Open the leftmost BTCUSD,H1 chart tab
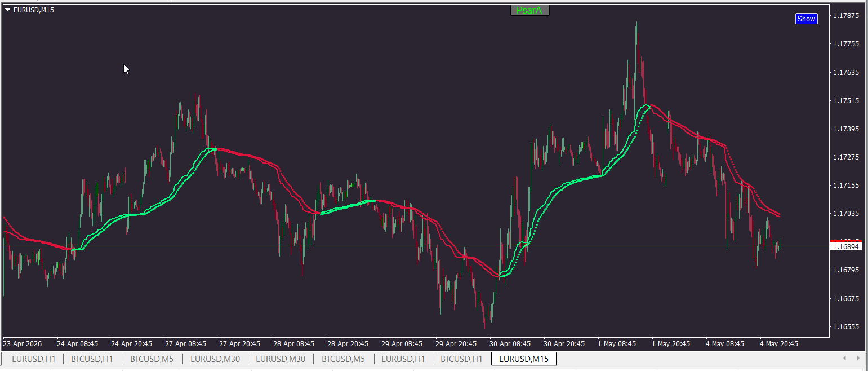Screen dimensions: 868x371 coord(92,359)
